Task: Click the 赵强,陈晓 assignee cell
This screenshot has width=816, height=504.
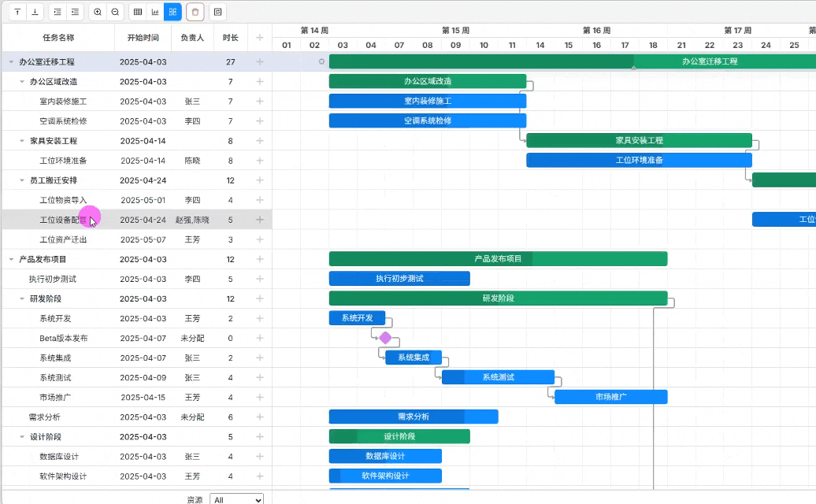Action: pyautogui.click(x=192, y=220)
